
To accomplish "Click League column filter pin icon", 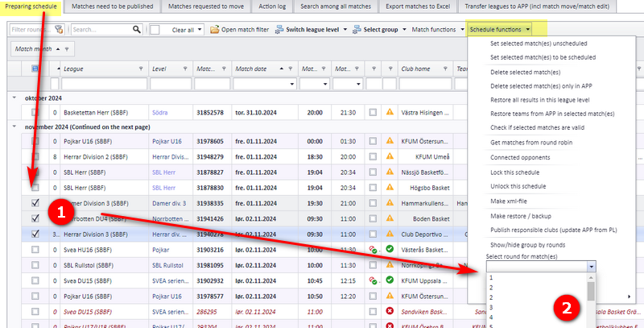I will (x=141, y=69).
